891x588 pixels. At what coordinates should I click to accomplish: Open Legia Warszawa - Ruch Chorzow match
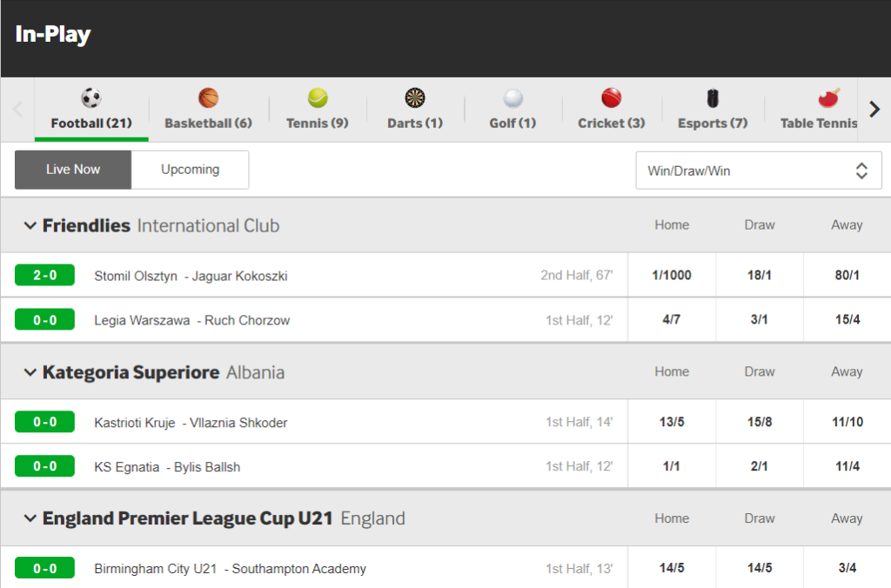point(192,320)
